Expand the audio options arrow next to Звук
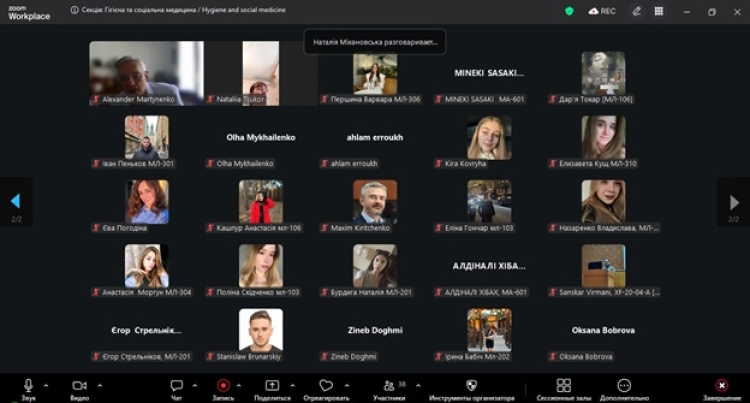 coord(46,385)
